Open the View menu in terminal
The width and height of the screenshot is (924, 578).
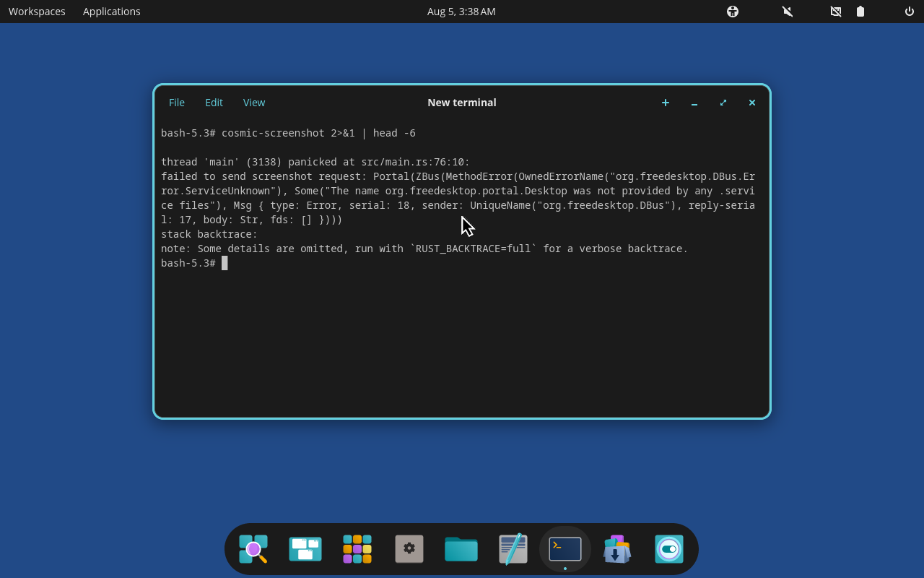click(254, 103)
